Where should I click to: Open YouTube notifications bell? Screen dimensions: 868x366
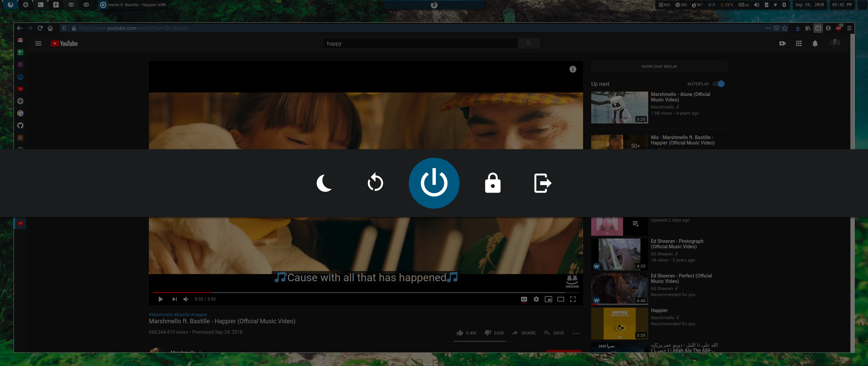tap(815, 43)
